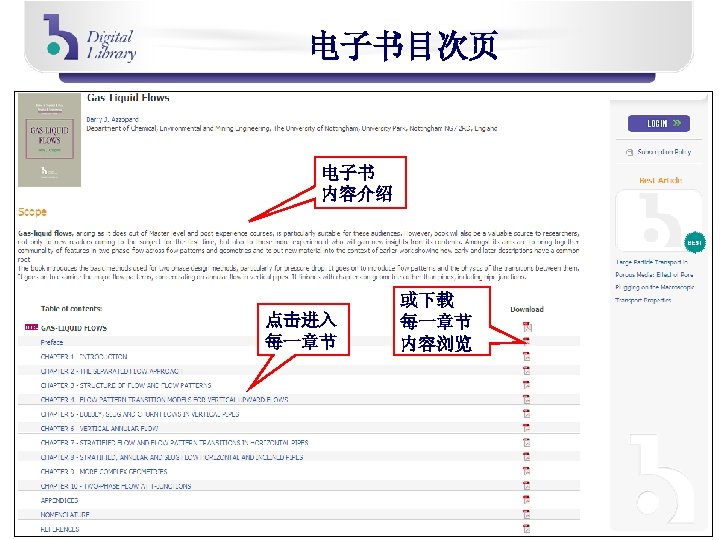Download PDF of Chapter 10 T-Junctions
This screenshot has height=540, width=720.
point(527,485)
